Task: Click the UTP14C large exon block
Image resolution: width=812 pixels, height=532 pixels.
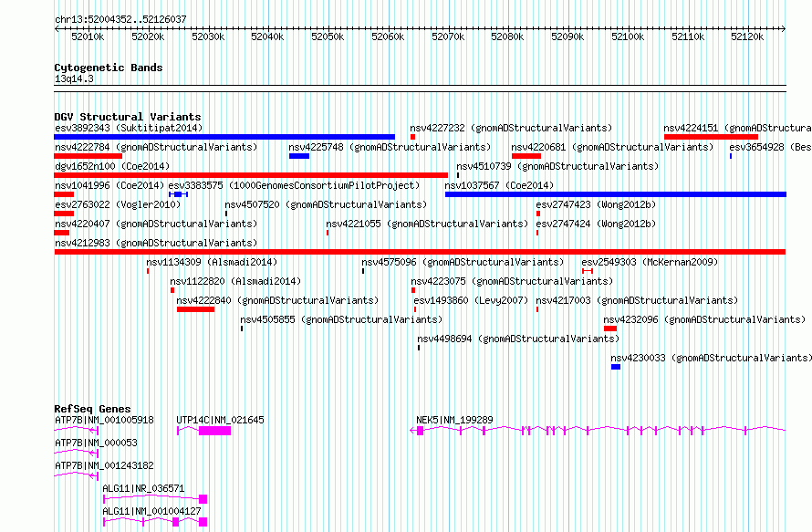Action: click(x=215, y=431)
